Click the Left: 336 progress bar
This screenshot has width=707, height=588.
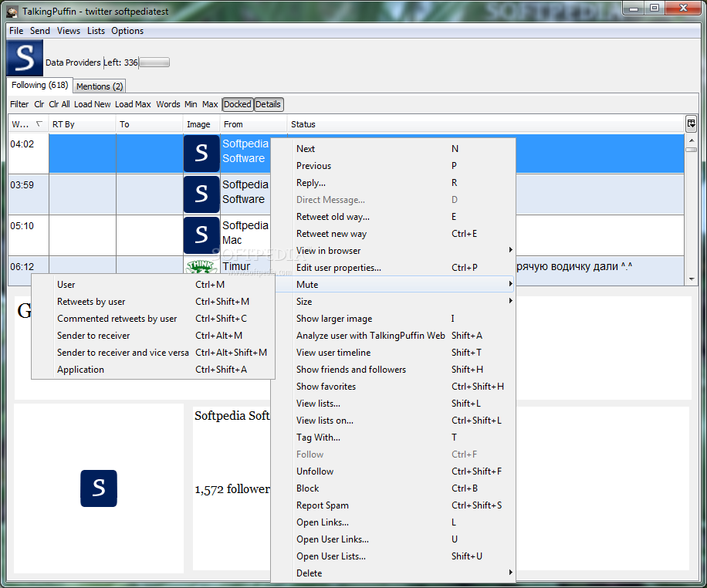(x=154, y=63)
